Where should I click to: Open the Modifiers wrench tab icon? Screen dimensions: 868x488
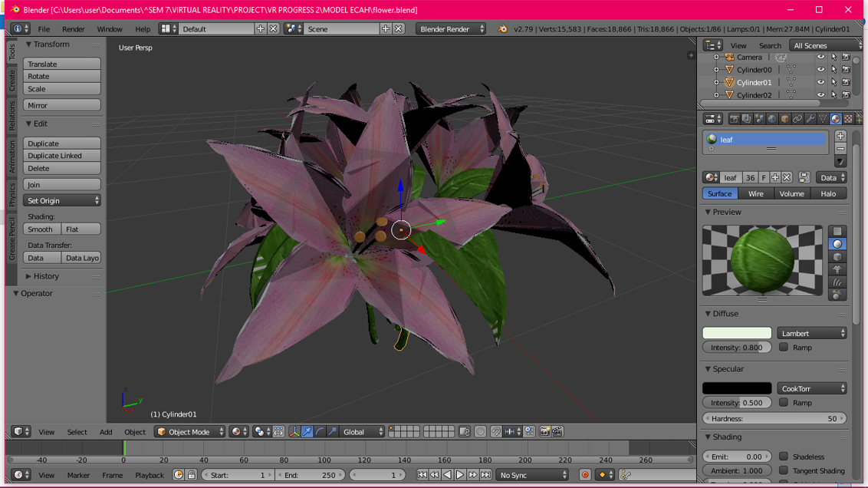[810, 119]
